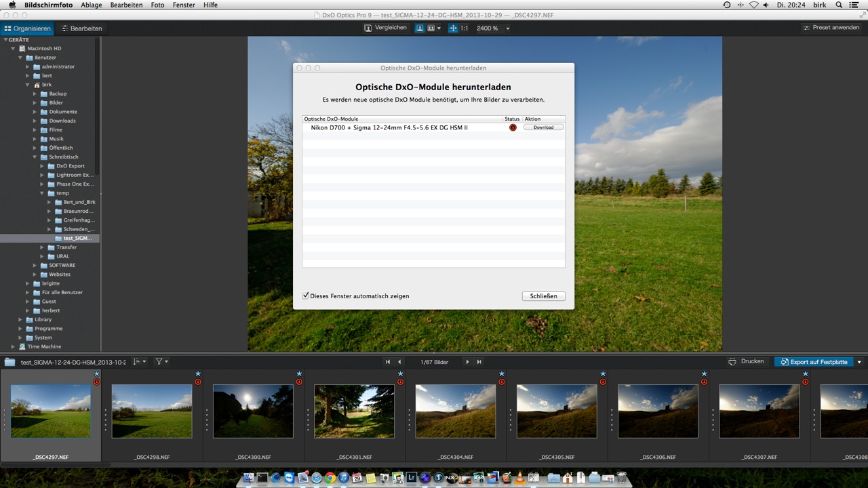Open Safari from the Dock
Image resolution: width=868 pixels, height=488 pixels.
(317, 478)
